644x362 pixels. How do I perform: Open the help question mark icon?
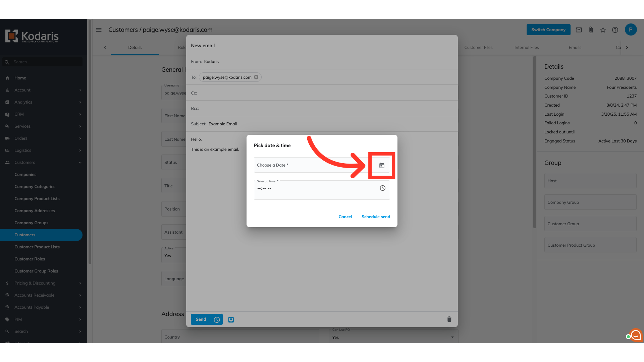point(615,30)
